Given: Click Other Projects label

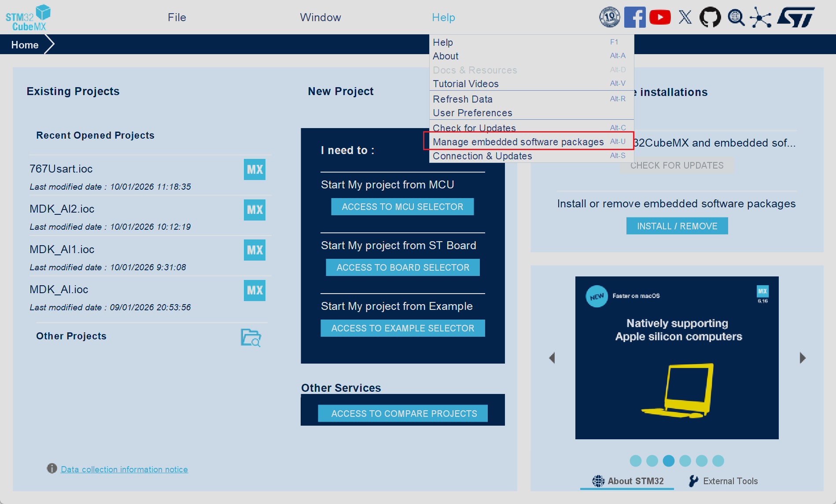Looking at the screenshot, I should click(x=71, y=336).
